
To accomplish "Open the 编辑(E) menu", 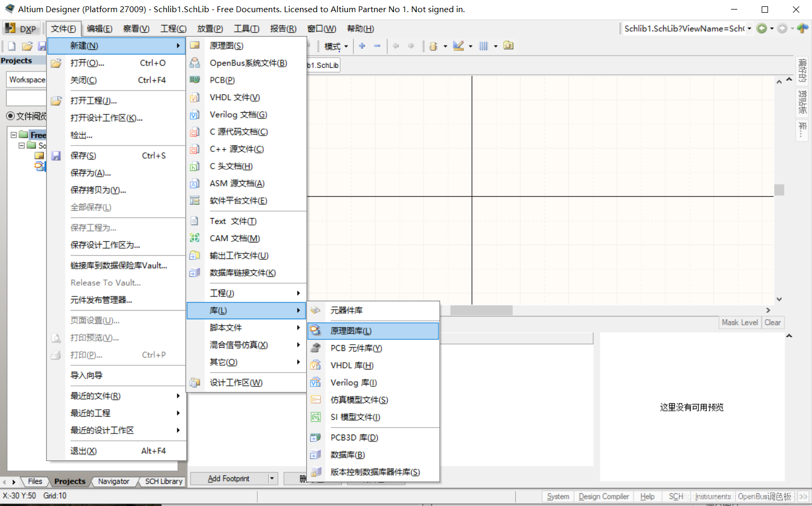I will 99,29.
